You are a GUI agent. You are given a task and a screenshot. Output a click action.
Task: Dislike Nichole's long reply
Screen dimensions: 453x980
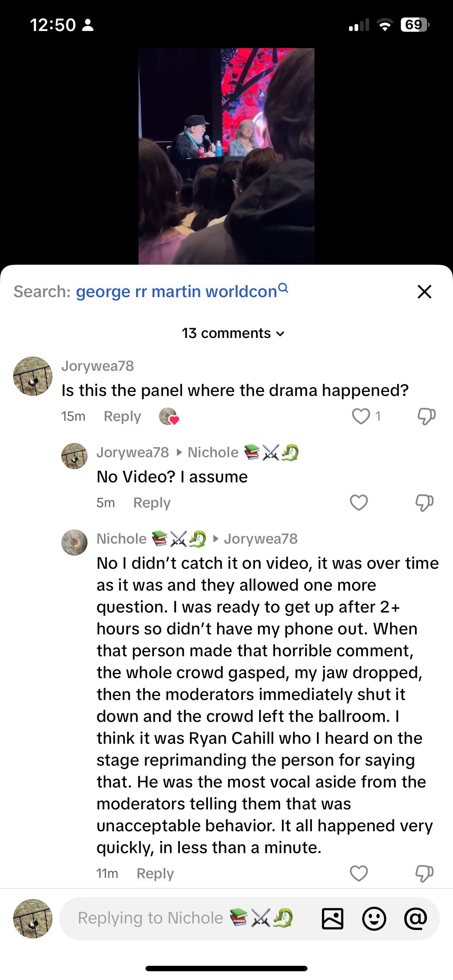(x=424, y=873)
